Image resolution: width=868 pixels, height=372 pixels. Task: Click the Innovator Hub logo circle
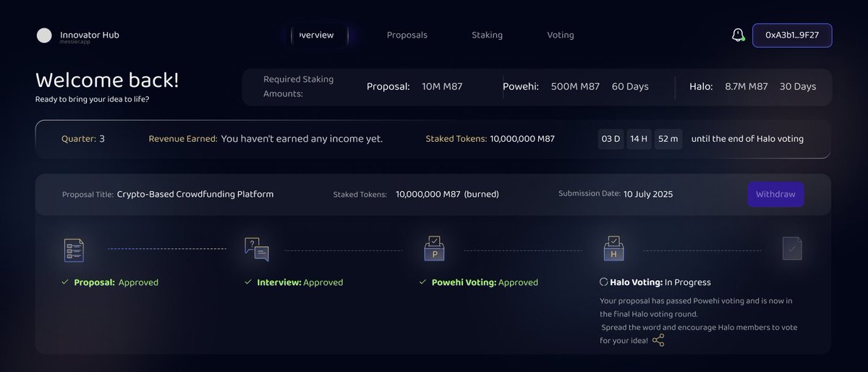click(x=44, y=35)
